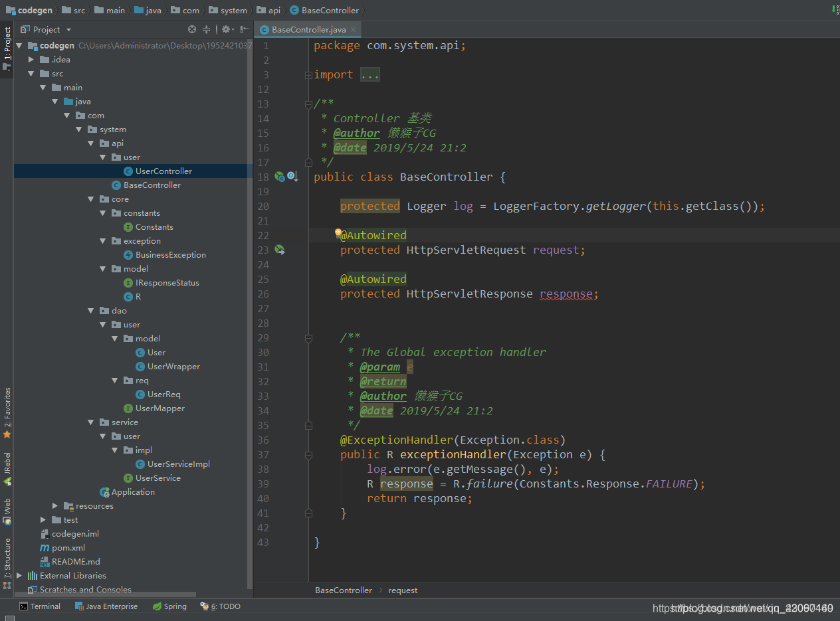Click the @ExceptionHandler annotation on line 36

pos(397,440)
